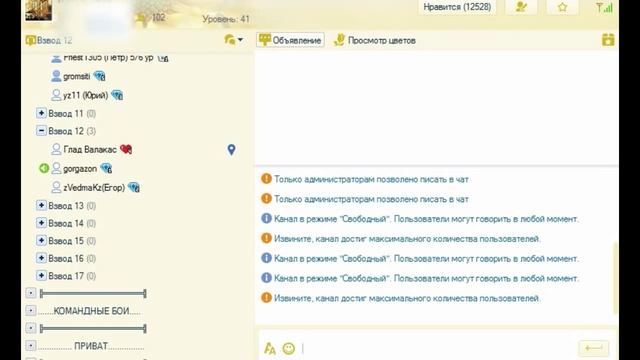The width and height of the screenshot is (640, 360).
Task: Click heart badge next to Глад Валакас
Action: 126,149
